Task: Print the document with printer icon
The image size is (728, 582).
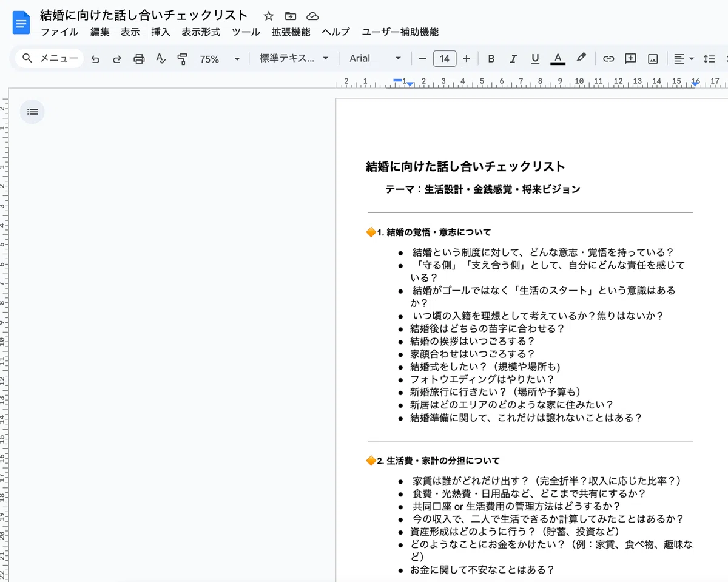Action: click(139, 59)
